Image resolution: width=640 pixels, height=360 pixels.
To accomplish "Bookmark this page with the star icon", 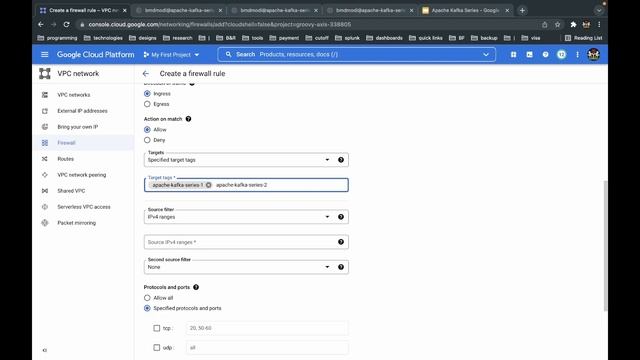I will pyautogui.click(x=558, y=24).
